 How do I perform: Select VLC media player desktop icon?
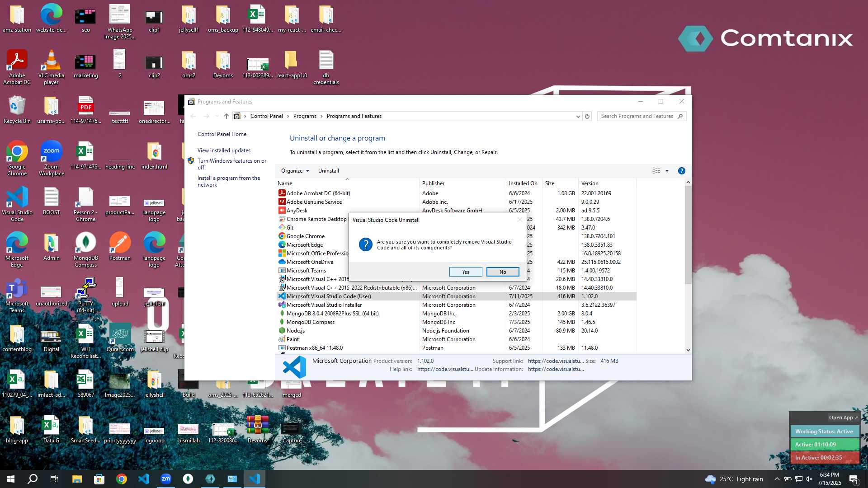point(51,67)
